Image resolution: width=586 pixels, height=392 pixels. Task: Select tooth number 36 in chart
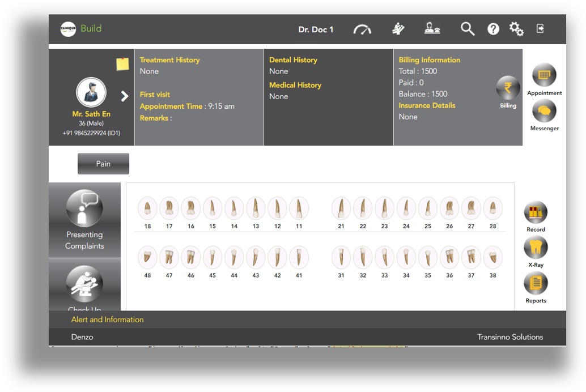click(449, 258)
